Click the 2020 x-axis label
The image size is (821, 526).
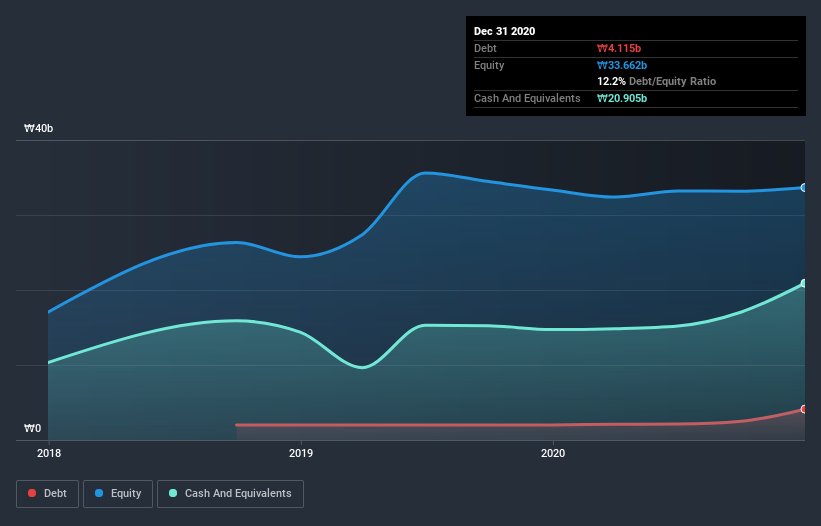pyautogui.click(x=553, y=453)
